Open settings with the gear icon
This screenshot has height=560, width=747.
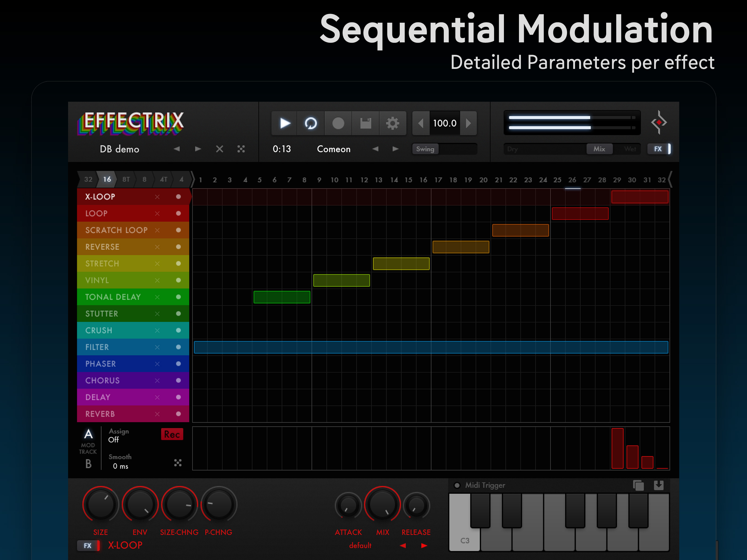[392, 123]
